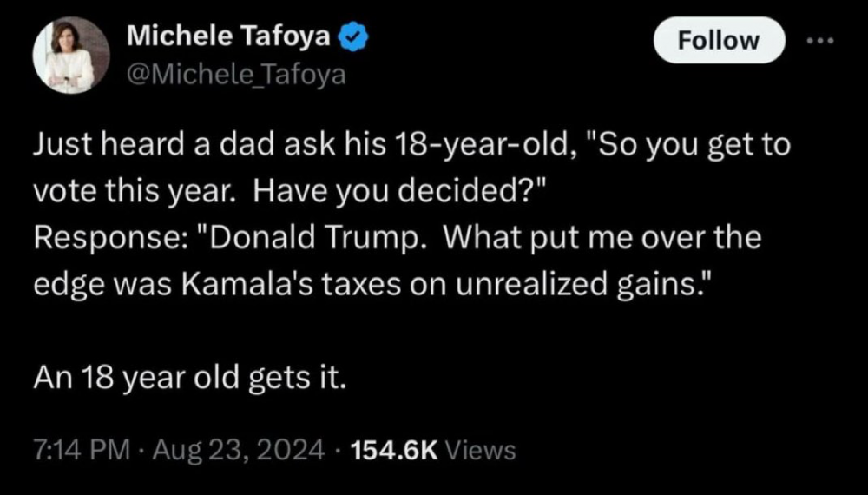868x495 pixels.
Task: Click the @Michele_Tafoya handle
Action: [236, 75]
